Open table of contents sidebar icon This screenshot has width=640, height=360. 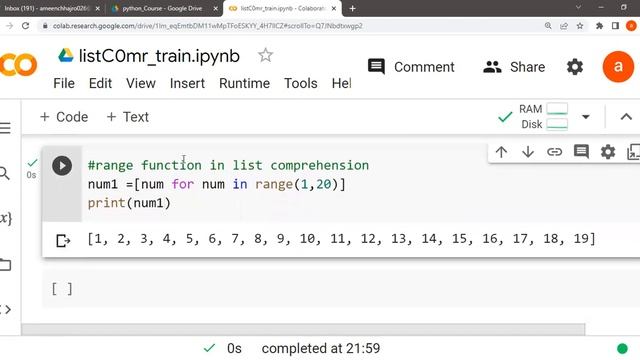(x=5, y=128)
